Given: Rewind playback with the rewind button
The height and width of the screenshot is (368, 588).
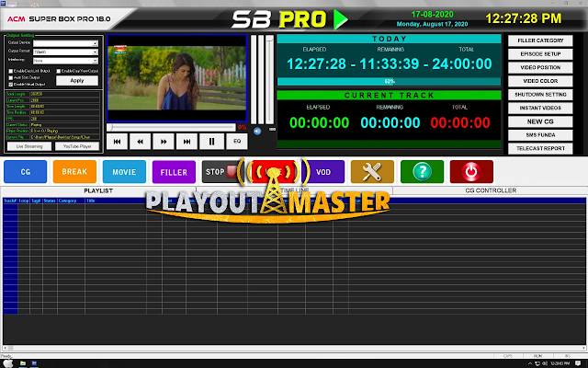Looking at the screenshot, I should tap(141, 142).
